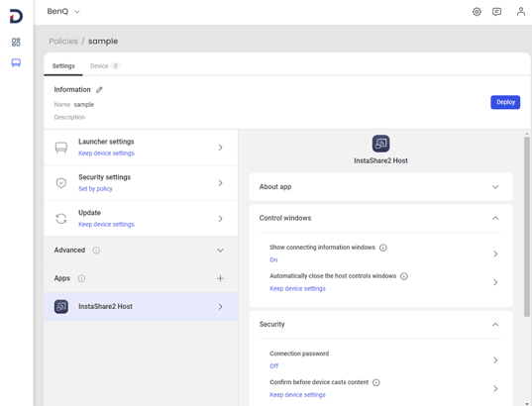Edit Information using the pencil icon
Viewport: 532px width, 406px height.
pos(99,90)
